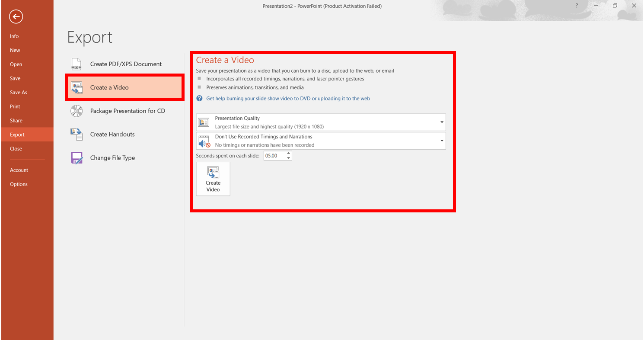
Task: Choose Package Presentation for CD
Action: coord(124,111)
